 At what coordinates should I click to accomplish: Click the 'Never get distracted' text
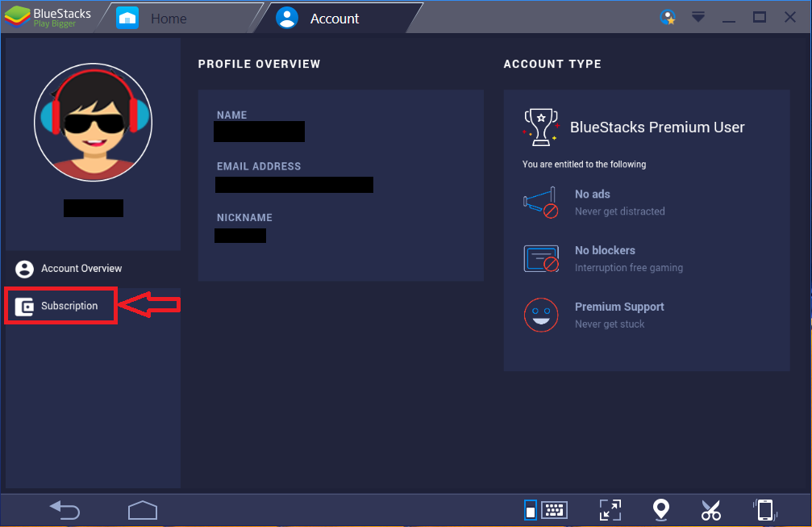click(x=620, y=211)
